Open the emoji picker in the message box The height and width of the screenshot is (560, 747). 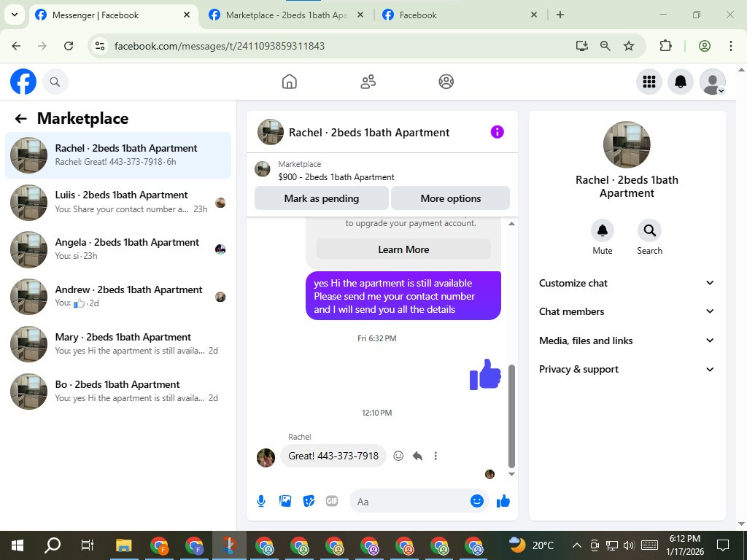[477, 501]
